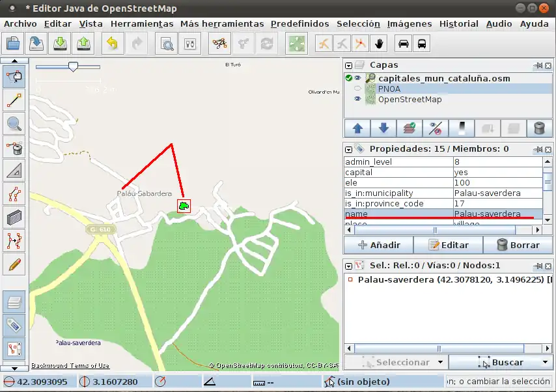Click the Editar button in properties panel

449,245
